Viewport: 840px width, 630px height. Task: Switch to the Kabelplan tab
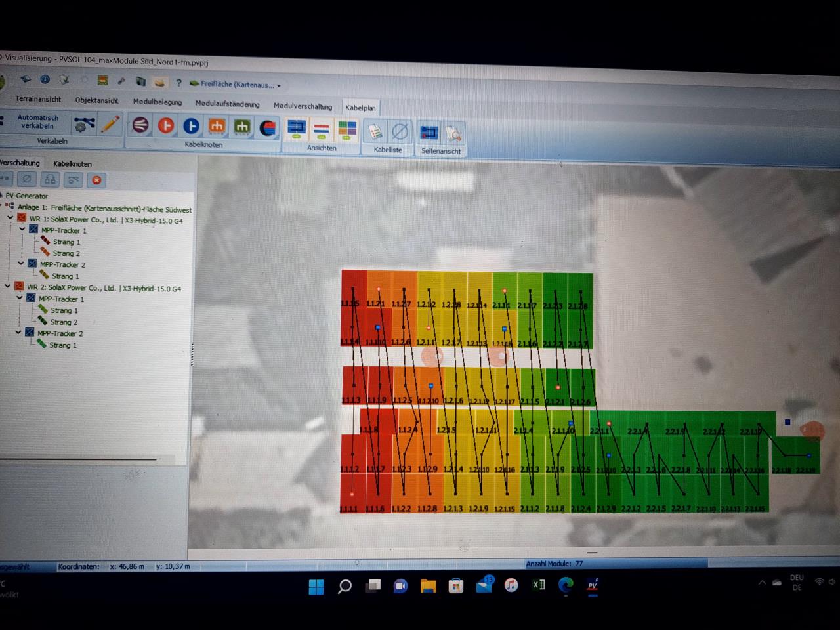pyautogui.click(x=360, y=108)
